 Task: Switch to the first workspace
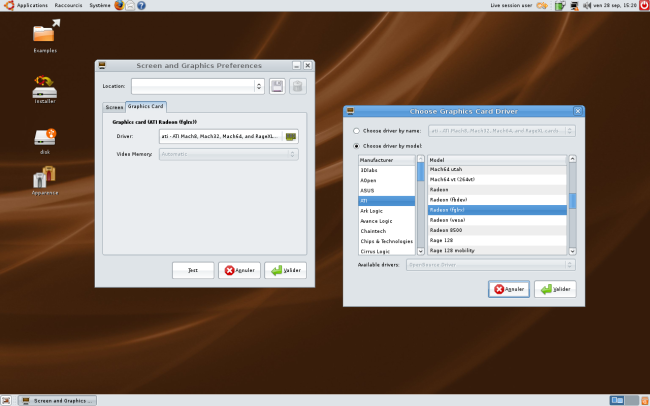pos(617,400)
